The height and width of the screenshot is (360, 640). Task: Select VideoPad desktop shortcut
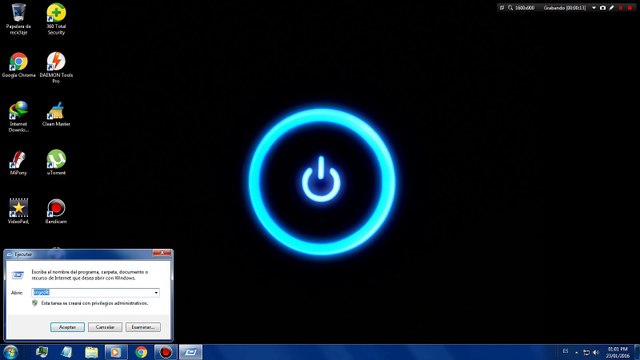point(18,211)
